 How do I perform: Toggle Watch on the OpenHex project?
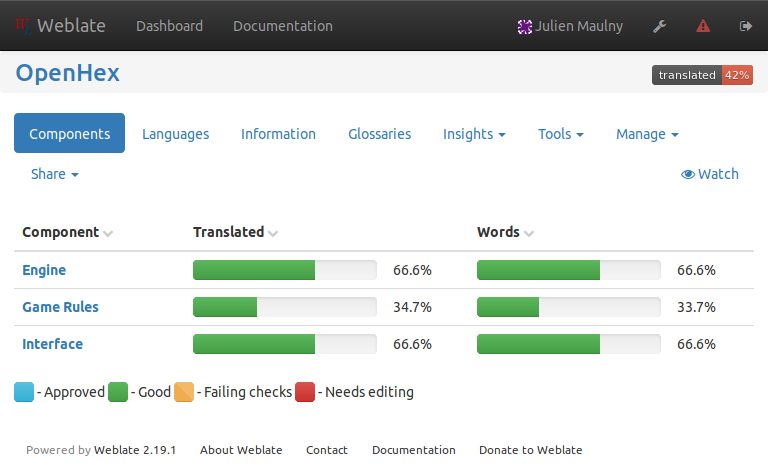710,174
